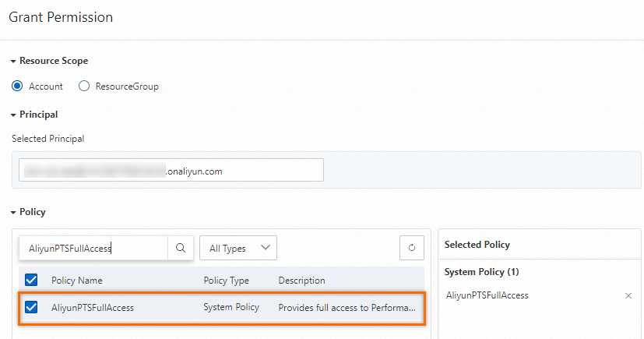644x339 pixels.
Task: Uncheck the AliyunPTSFullAccess row checkbox
Action: pos(31,307)
